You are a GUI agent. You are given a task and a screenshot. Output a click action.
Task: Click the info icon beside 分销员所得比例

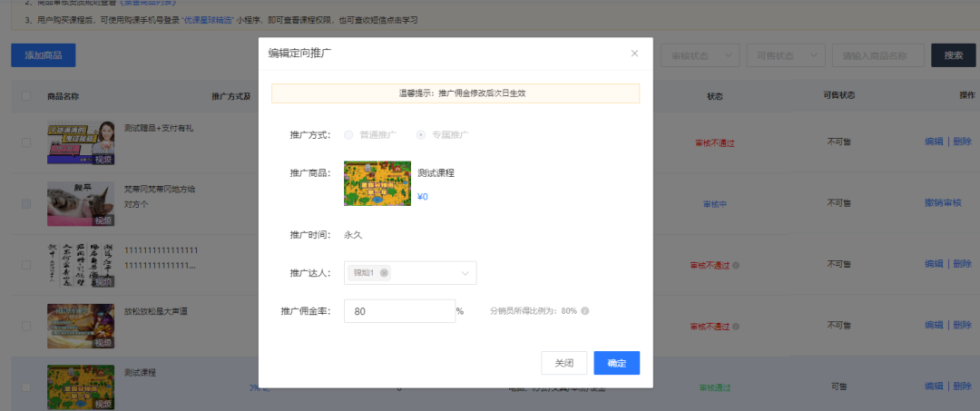coord(585,311)
